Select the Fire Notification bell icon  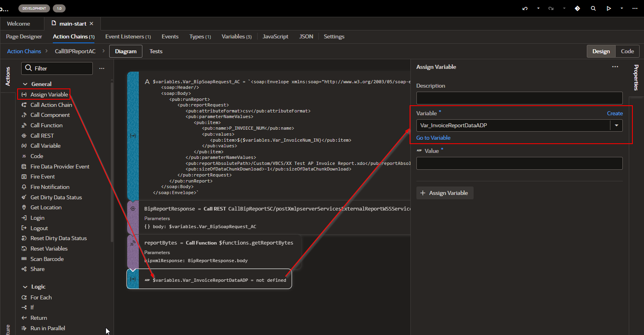click(x=24, y=187)
